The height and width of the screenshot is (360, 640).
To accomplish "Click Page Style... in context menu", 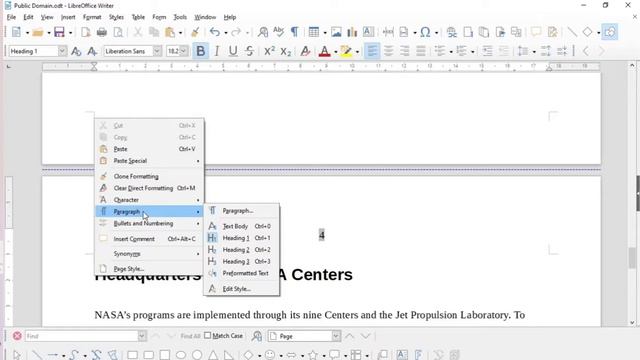I will [x=149, y=269].
